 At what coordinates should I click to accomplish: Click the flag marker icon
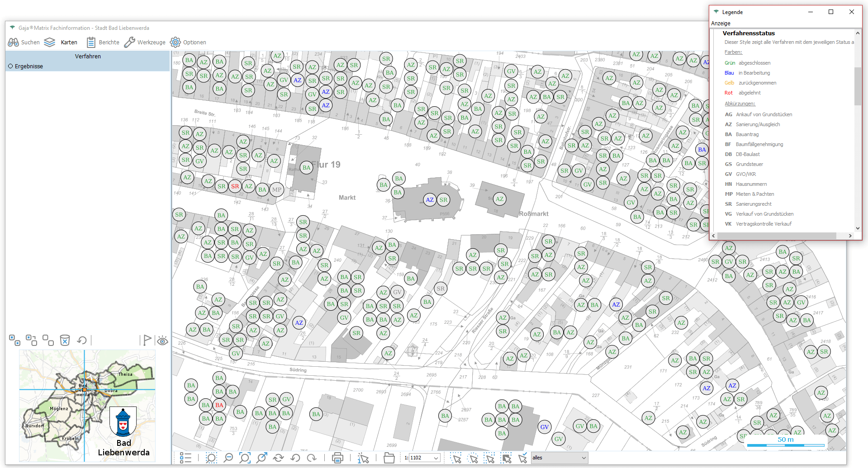147,340
